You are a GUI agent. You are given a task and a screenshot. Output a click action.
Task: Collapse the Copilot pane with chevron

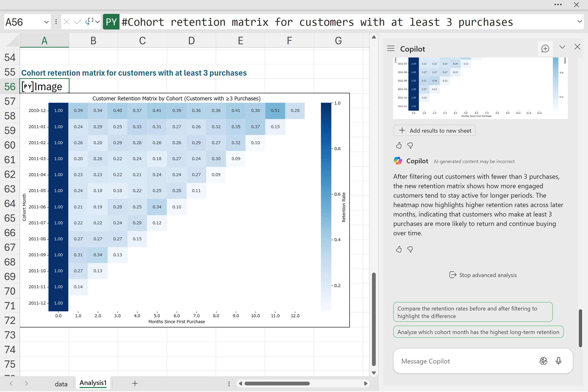562,47
